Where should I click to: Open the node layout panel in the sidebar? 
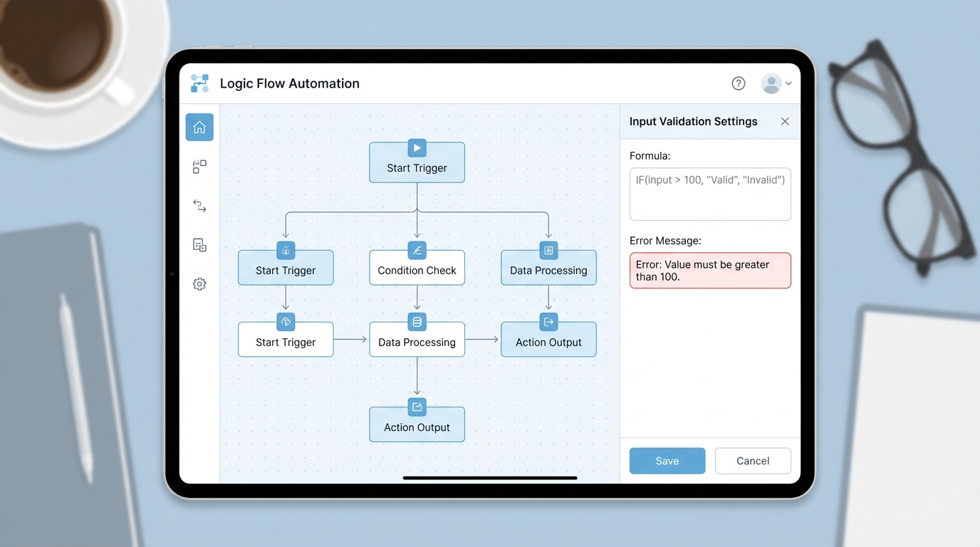coord(199,166)
